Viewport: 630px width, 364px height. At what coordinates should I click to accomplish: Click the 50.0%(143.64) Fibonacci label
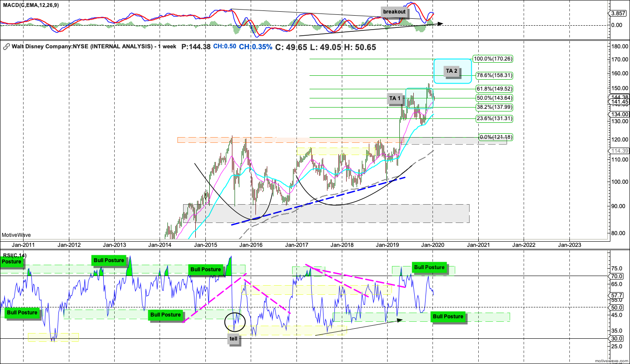495,98
